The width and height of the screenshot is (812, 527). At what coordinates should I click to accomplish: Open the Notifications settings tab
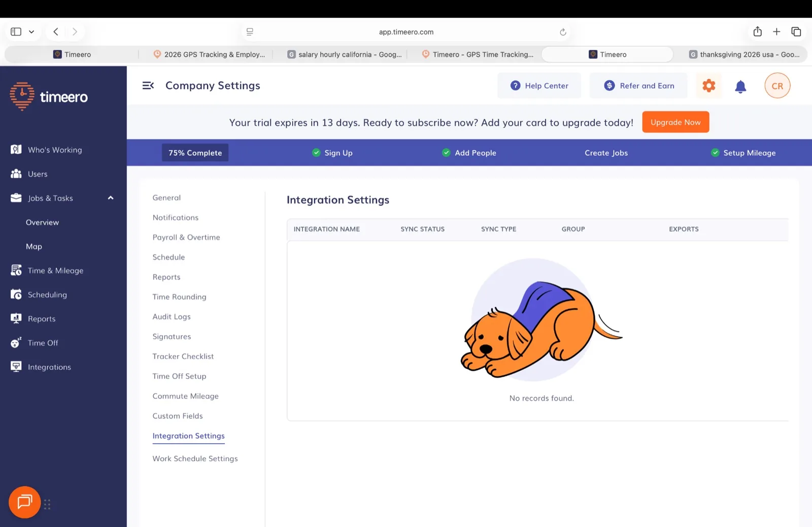[176, 218]
